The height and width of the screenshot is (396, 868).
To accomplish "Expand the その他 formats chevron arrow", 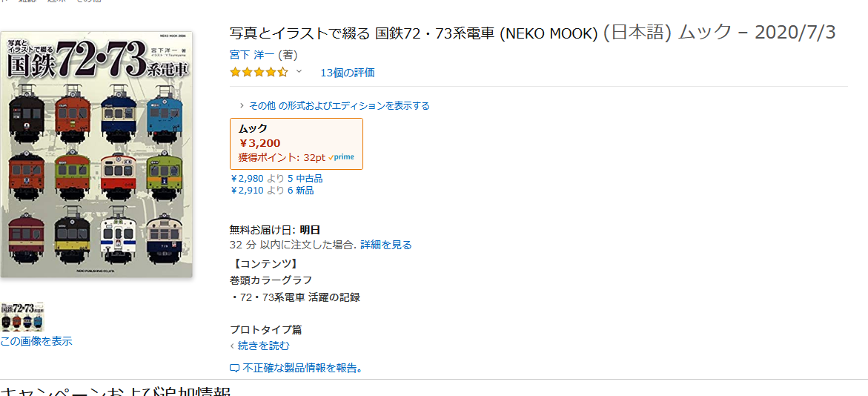I will 242,105.
